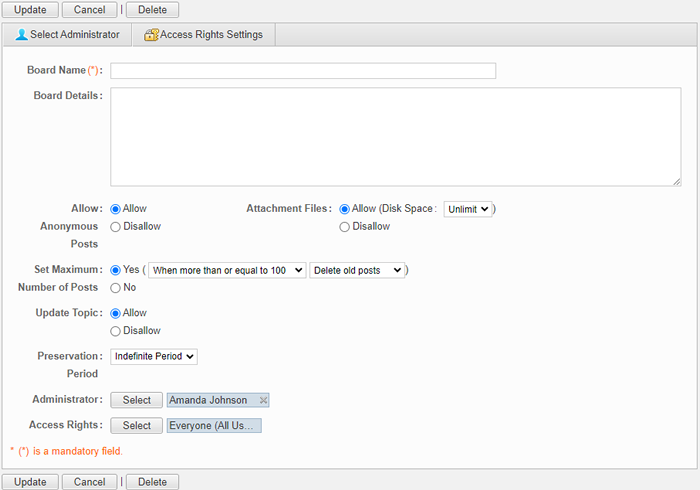
Task: Select Allow for Update Topic
Action: click(x=115, y=313)
